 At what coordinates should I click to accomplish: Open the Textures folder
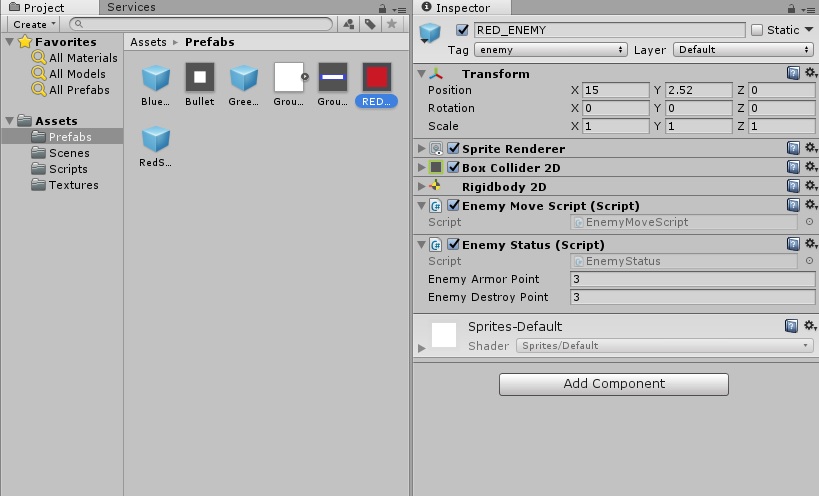click(73, 185)
